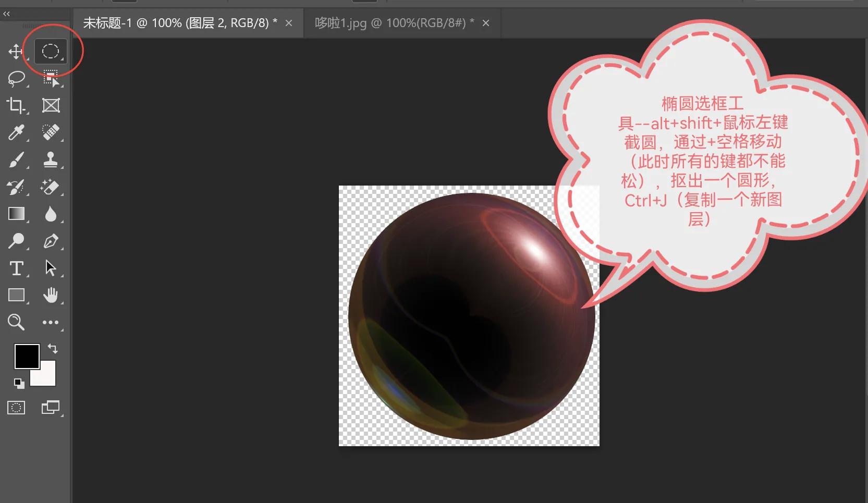Toggle the screen mode button
The image size is (868, 503).
click(51, 408)
